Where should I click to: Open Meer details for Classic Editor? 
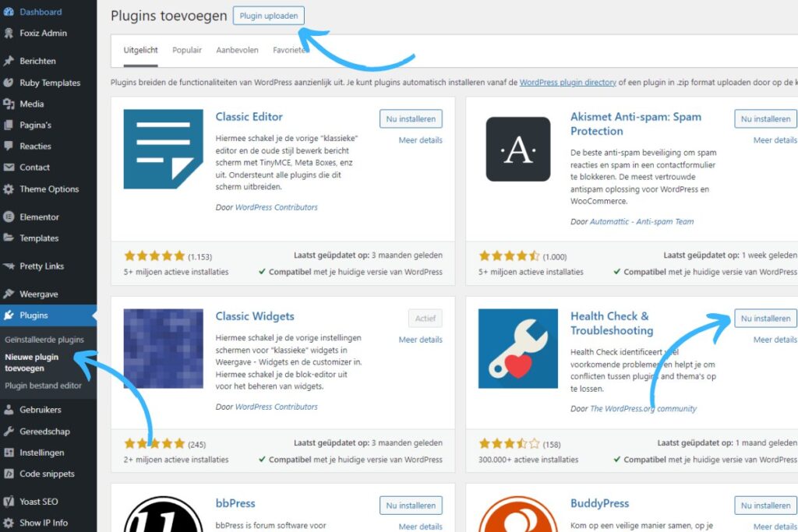[x=420, y=140]
